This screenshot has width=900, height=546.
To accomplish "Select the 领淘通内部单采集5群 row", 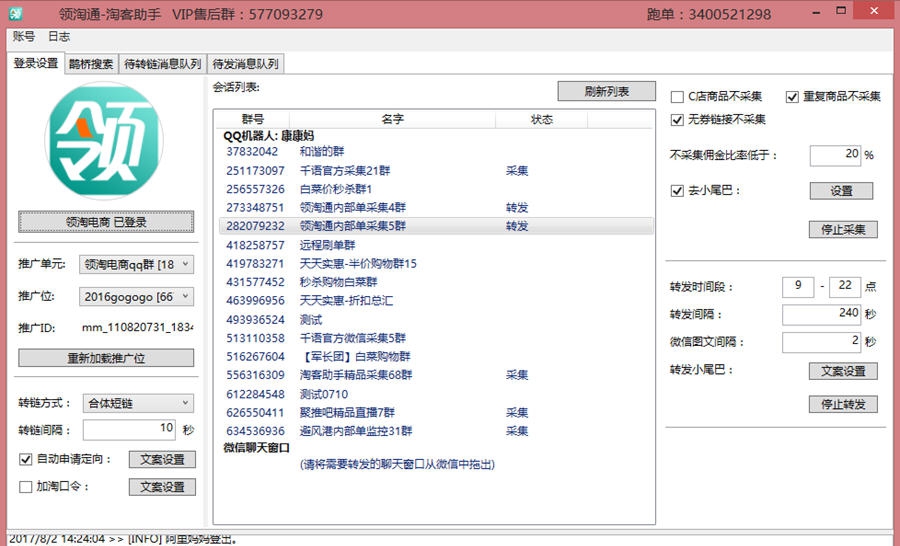I will point(436,226).
